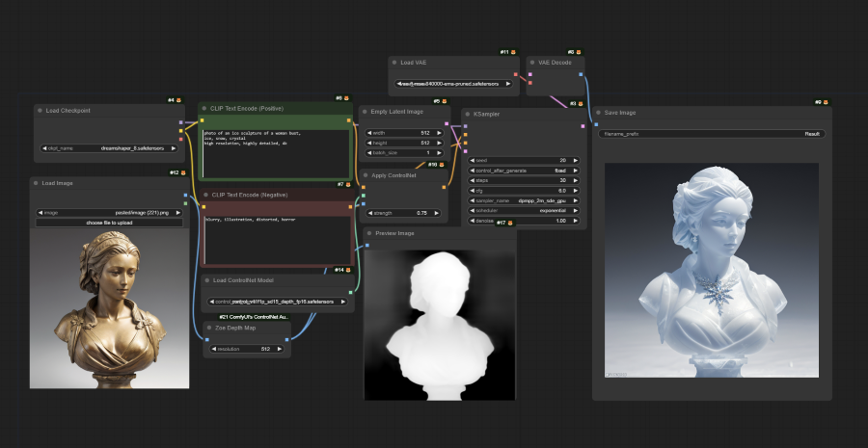
Task: Click the fox badge on Save Image #9
Action: [x=826, y=102]
